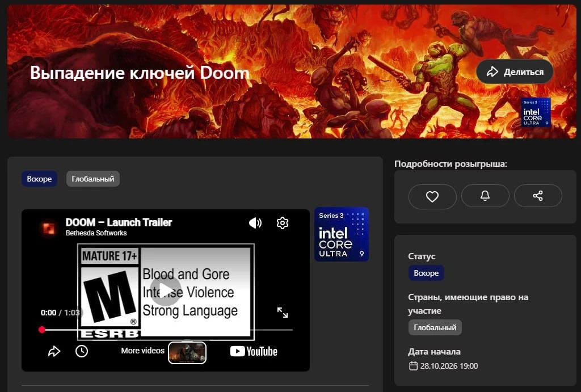Click the video share arrow icon
This screenshot has width=581, height=392.
click(54, 351)
